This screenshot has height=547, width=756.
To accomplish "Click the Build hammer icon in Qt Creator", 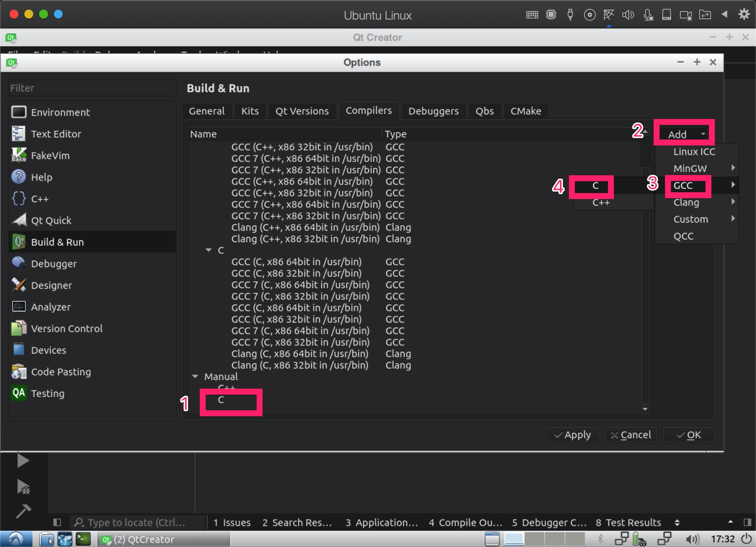I will tap(23, 512).
